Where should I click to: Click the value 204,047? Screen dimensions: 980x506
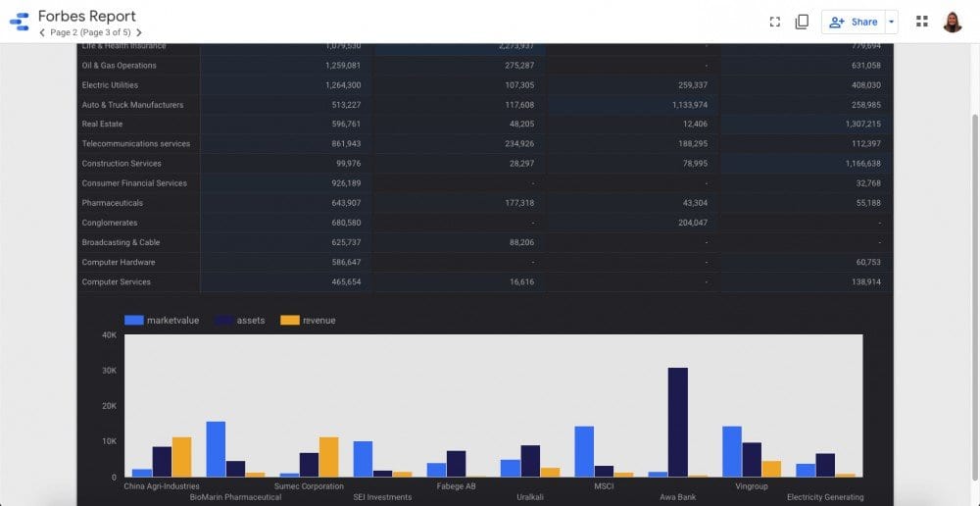[693, 223]
